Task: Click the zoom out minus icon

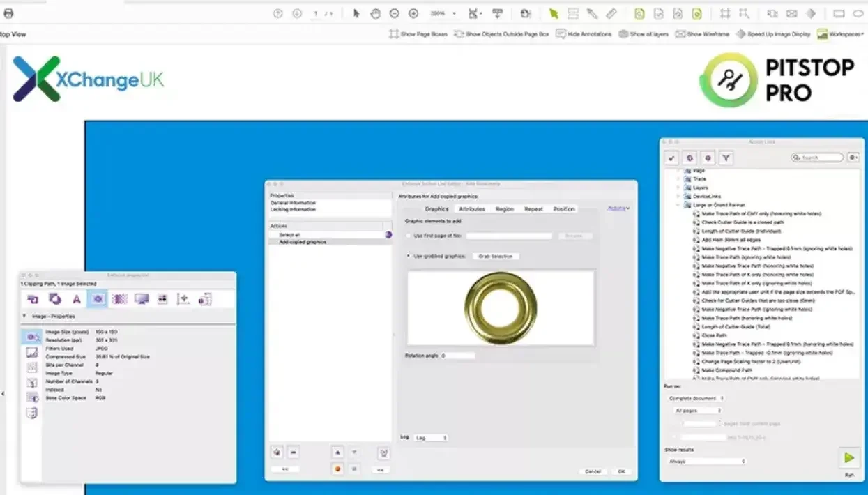Action: (394, 13)
